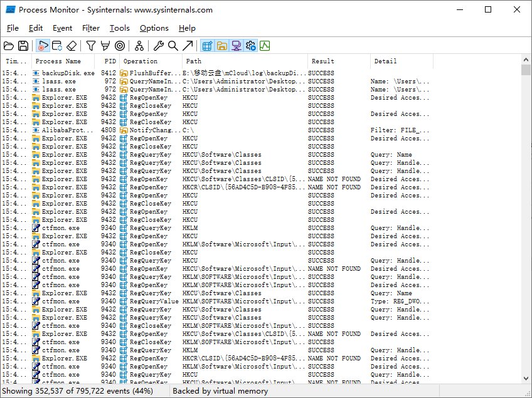
Task: Click Backed by virtual memory status
Action: 220,391
